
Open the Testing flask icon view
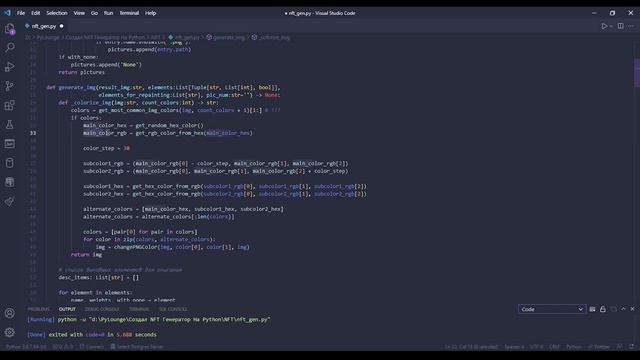pyautogui.click(x=10, y=124)
